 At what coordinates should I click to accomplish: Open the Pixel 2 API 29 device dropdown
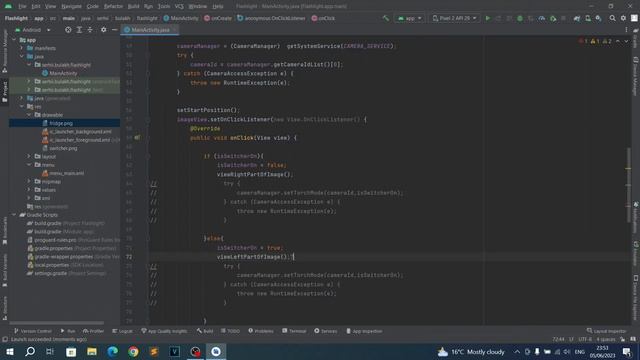454,18
